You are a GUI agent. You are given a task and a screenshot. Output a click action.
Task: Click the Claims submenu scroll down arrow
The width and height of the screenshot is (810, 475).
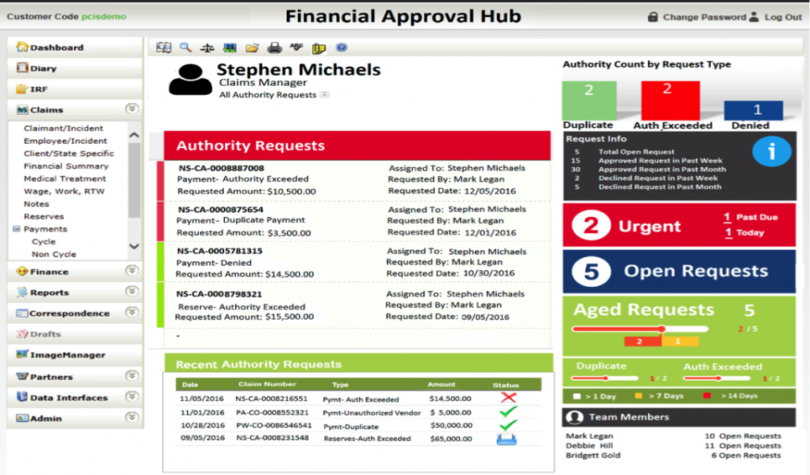[134, 246]
